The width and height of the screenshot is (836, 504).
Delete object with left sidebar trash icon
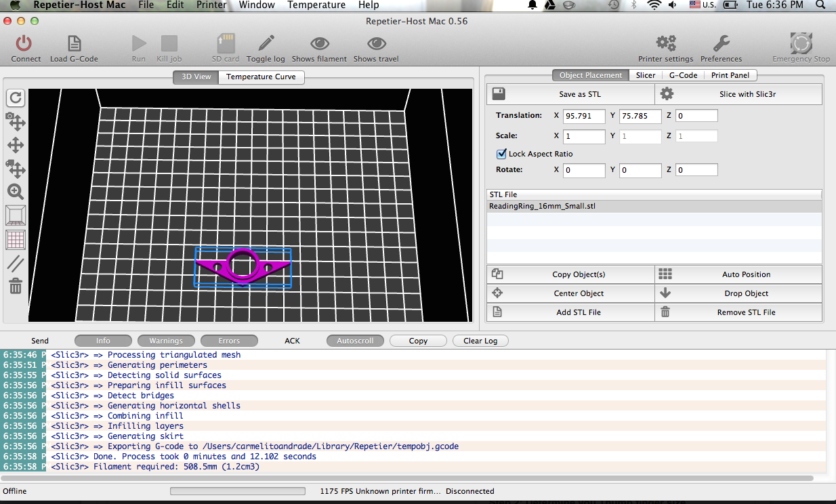[16, 287]
